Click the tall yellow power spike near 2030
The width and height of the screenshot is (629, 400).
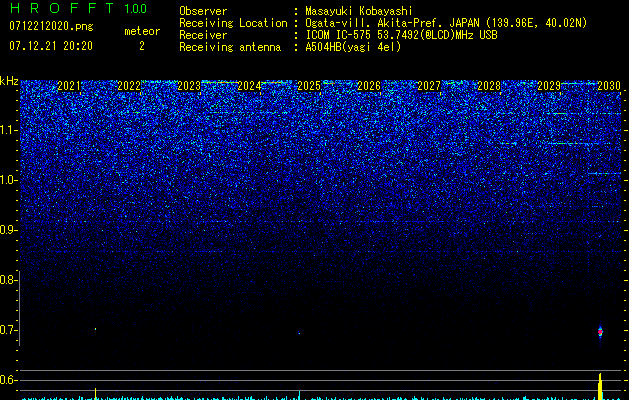pyautogui.click(x=601, y=386)
